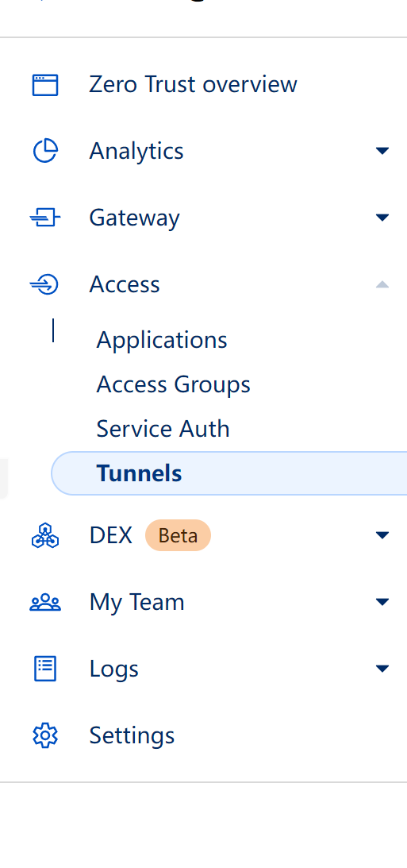The height and width of the screenshot is (868, 407).
Task: Select the highlighted Tunnels item
Action: point(229,473)
